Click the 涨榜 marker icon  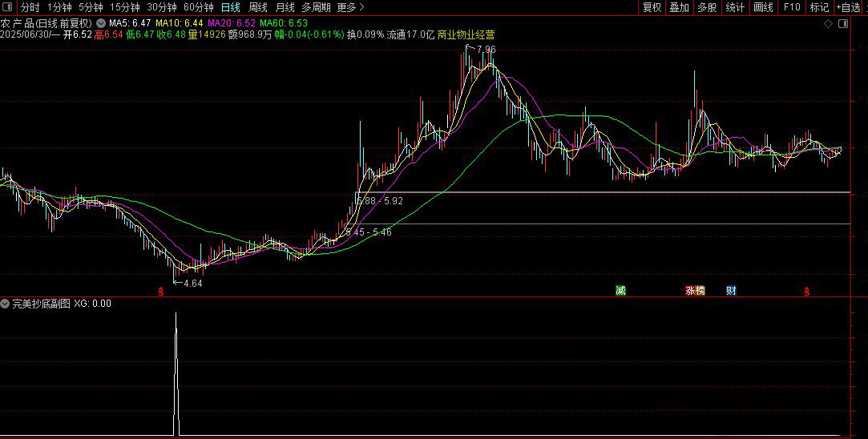tap(696, 291)
